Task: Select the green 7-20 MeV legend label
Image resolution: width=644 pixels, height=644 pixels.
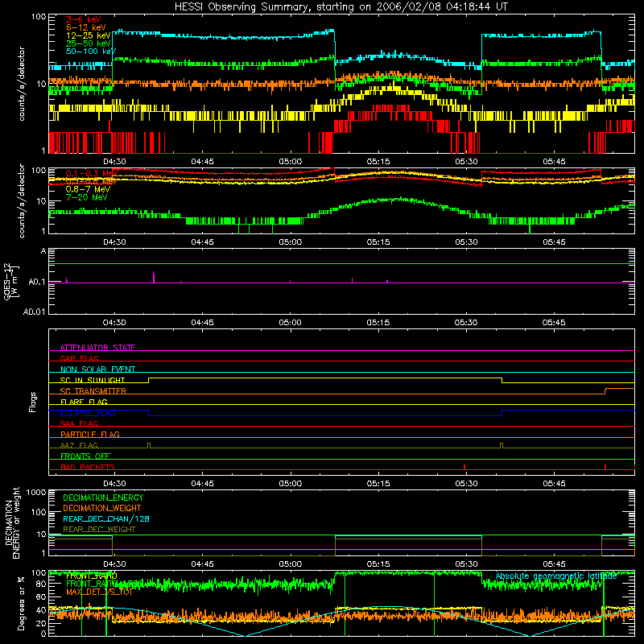Action: point(86,197)
